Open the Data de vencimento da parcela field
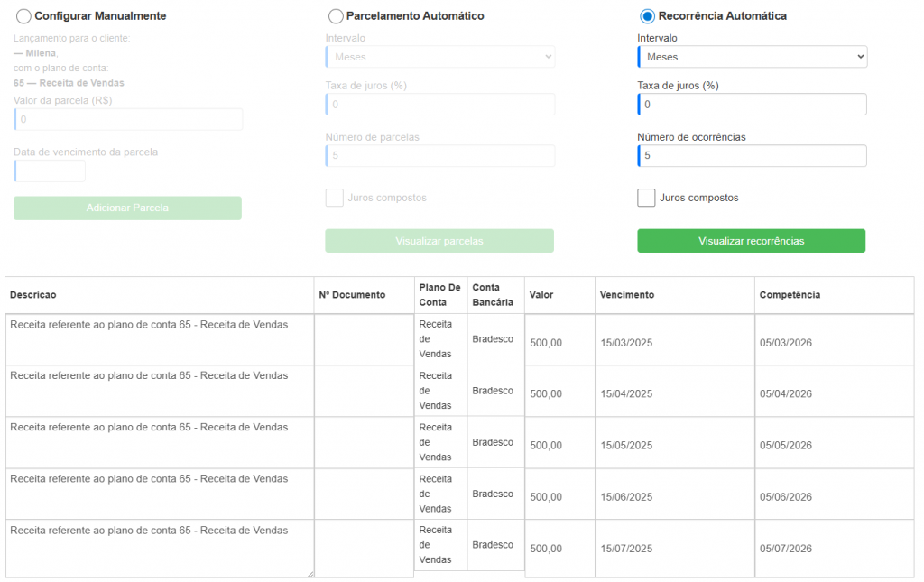This screenshot has width=924, height=582. 50,171
